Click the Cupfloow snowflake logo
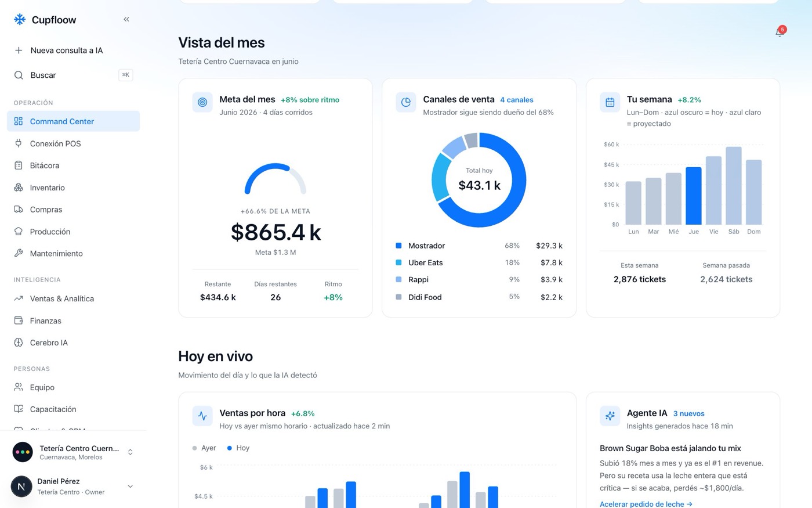Image resolution: width=812 pixels, height=508 pixels. click(x=20, y=20)
